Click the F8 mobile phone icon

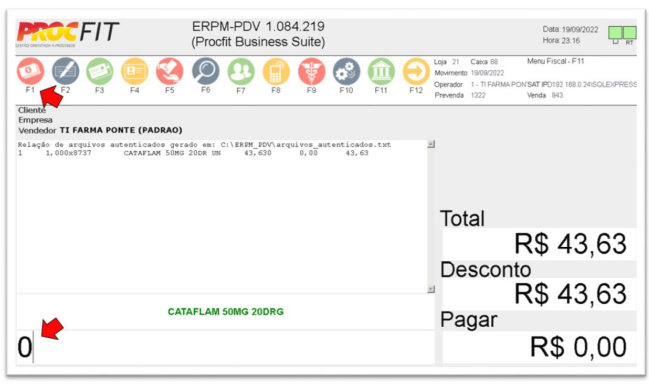tap(276, 71)
